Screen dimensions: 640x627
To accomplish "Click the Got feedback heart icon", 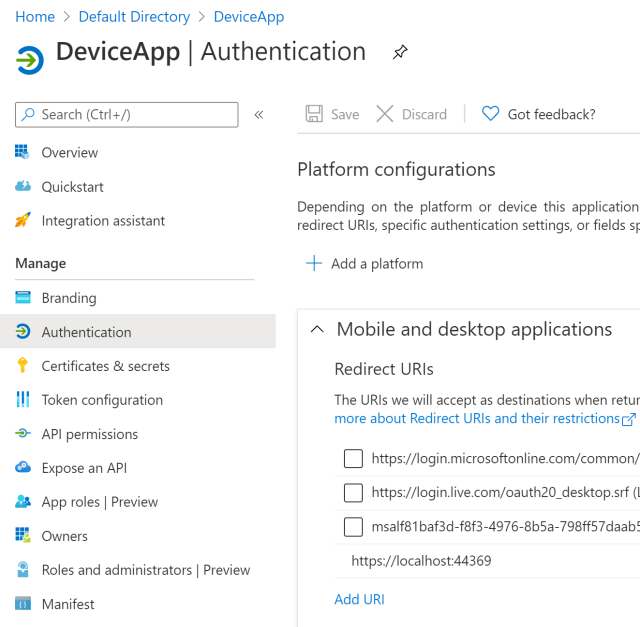I will (490, 114).
